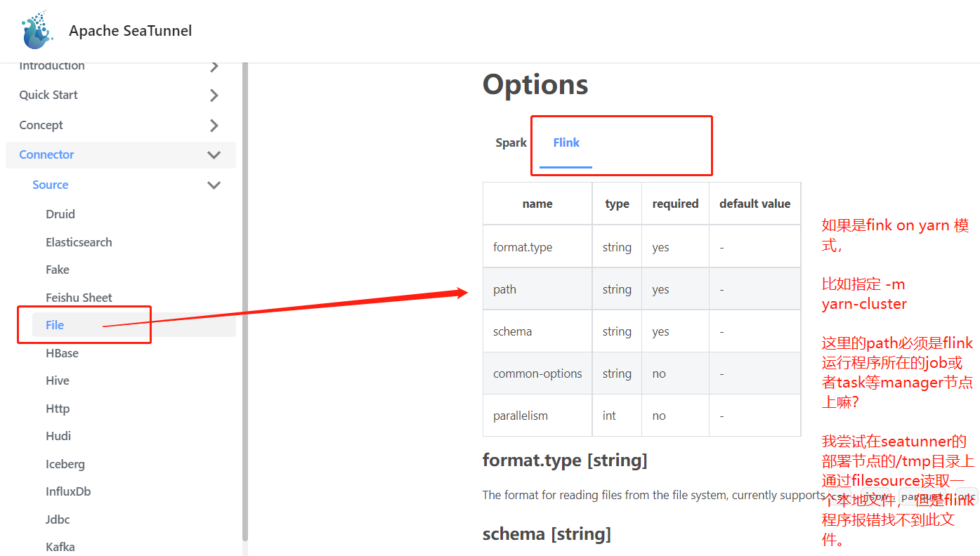Open the Hive source documentation
This screenshot has height=556, width=980.
pos(57,380)
